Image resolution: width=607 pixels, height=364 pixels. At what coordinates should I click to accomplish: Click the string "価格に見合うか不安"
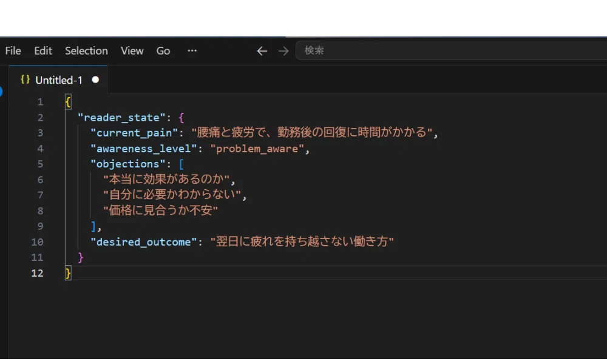160,211
